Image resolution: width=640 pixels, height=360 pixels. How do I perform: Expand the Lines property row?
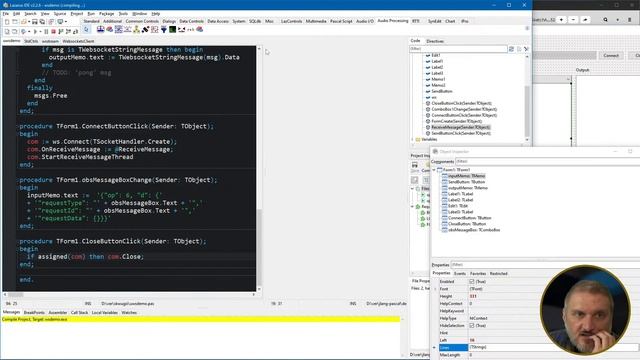click(x=435, y=348)
